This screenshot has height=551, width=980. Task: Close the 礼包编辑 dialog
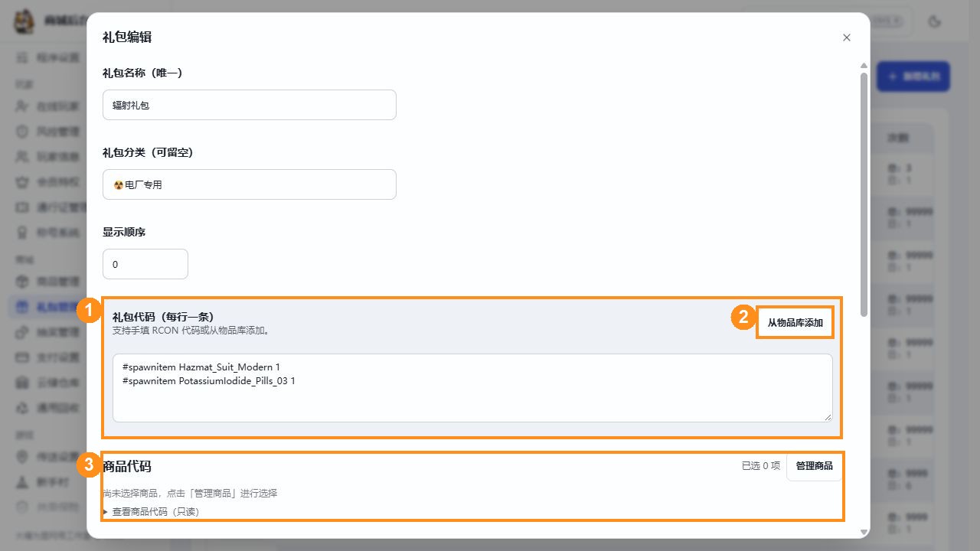pyautogui.click(x=846, y=37)
